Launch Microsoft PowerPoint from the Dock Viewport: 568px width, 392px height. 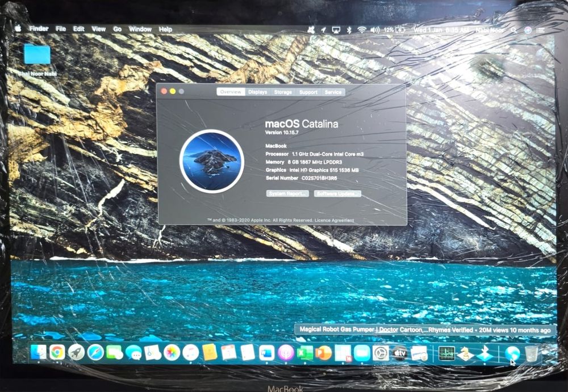pyautogui.click(x=324, y=352)
